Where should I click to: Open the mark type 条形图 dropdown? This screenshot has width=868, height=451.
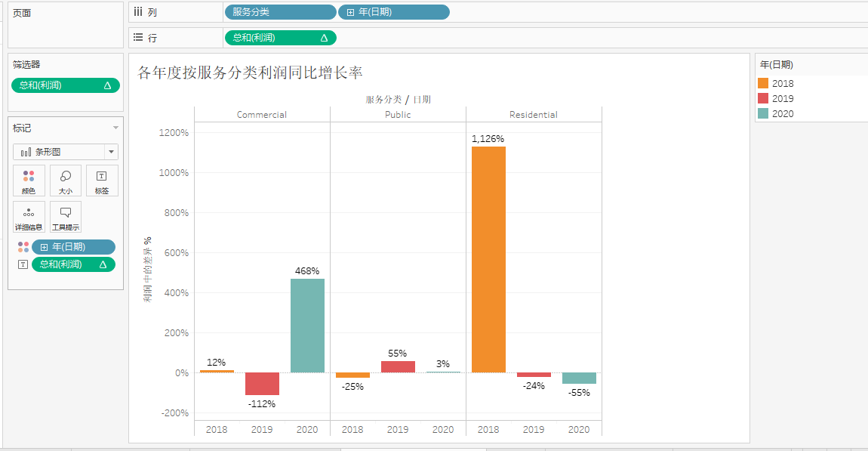point(111,152)
